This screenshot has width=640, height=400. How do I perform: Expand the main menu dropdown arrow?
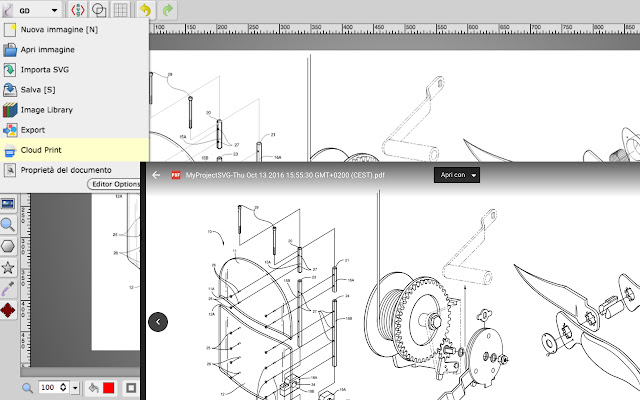pos(54,10)
